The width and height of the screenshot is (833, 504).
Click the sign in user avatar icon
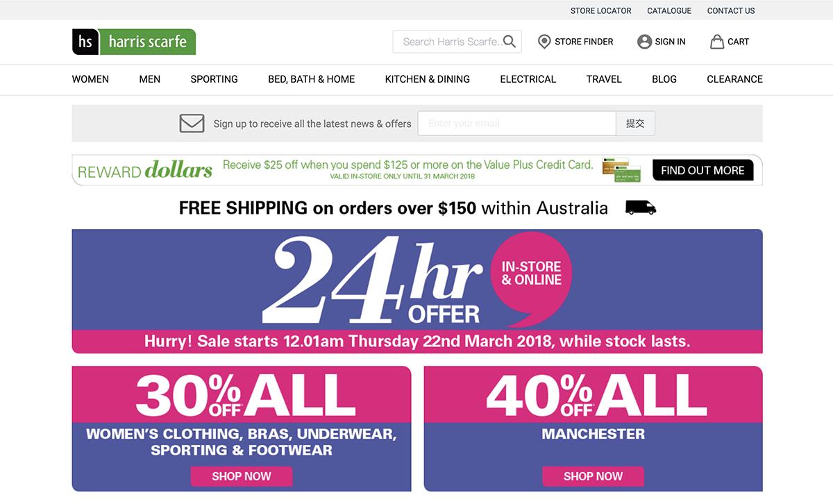click(x=644, y=42)
